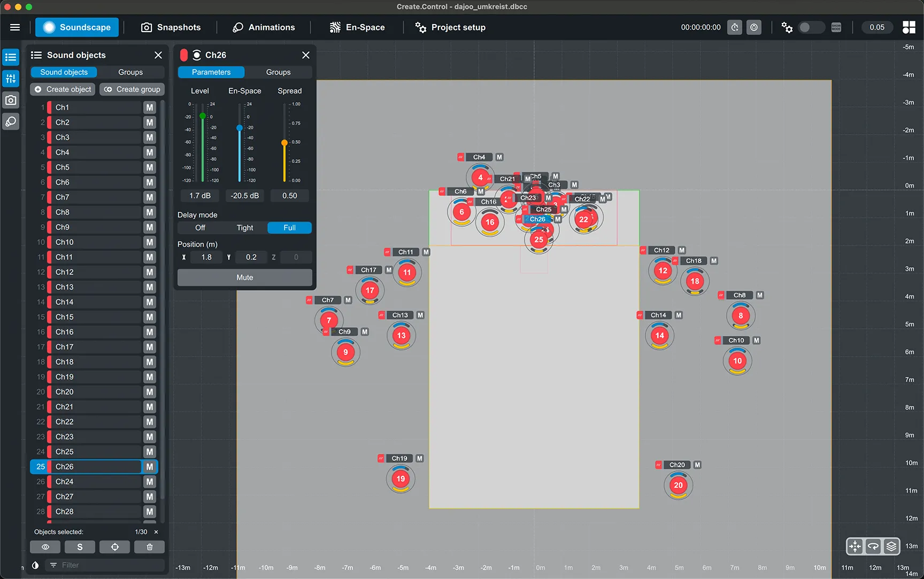Open the Animations tab
The image size is (924, 579).
pyautogui.click(x=264, y=27)
